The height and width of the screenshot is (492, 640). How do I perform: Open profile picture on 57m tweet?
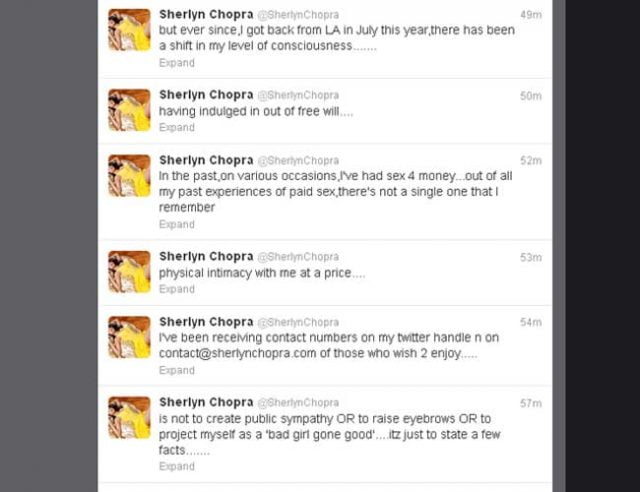[129, 418]
